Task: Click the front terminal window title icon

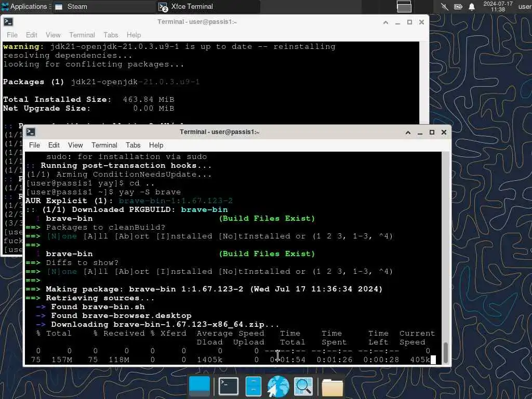Action: coord(31,132)
